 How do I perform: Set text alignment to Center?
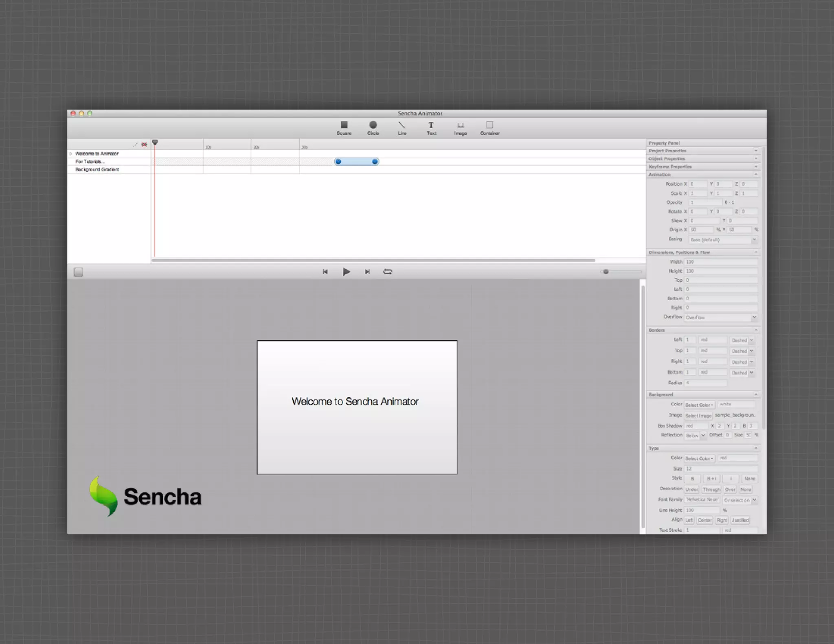pos(705,520)
